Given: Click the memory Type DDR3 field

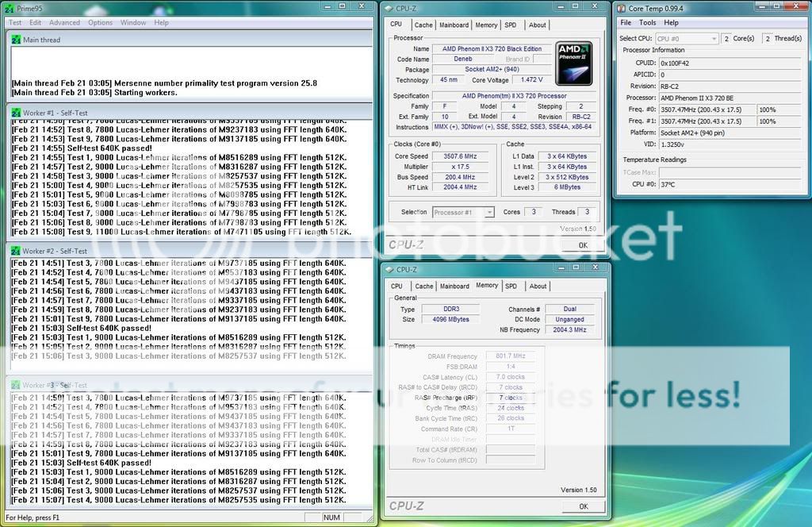Looking at the screenshot, I should 450,310.
